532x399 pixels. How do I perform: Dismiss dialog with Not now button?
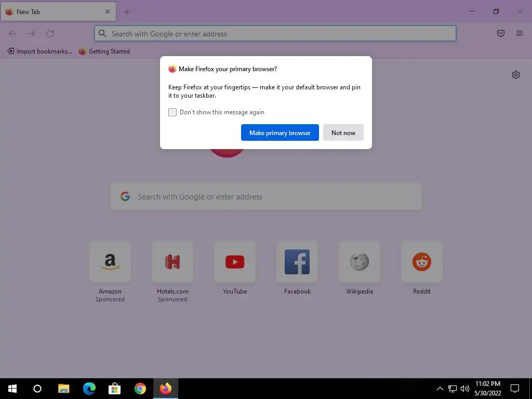point(343,132)
